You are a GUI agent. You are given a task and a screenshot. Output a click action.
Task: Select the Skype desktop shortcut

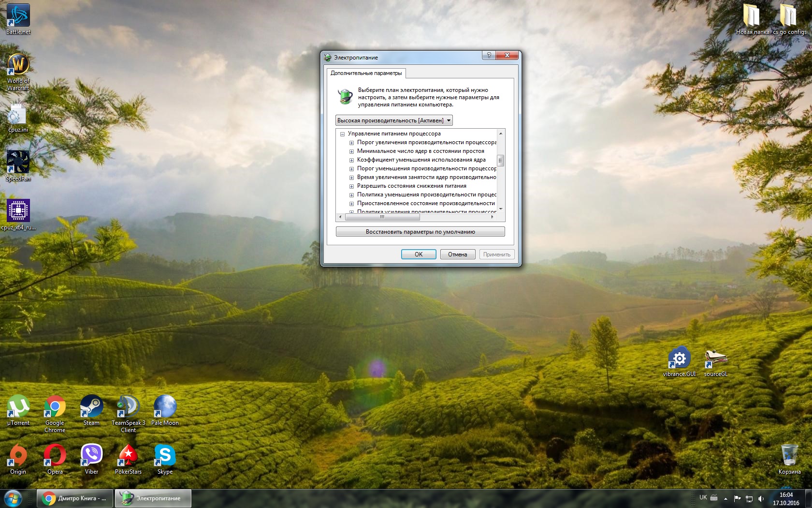click(165, 459)
